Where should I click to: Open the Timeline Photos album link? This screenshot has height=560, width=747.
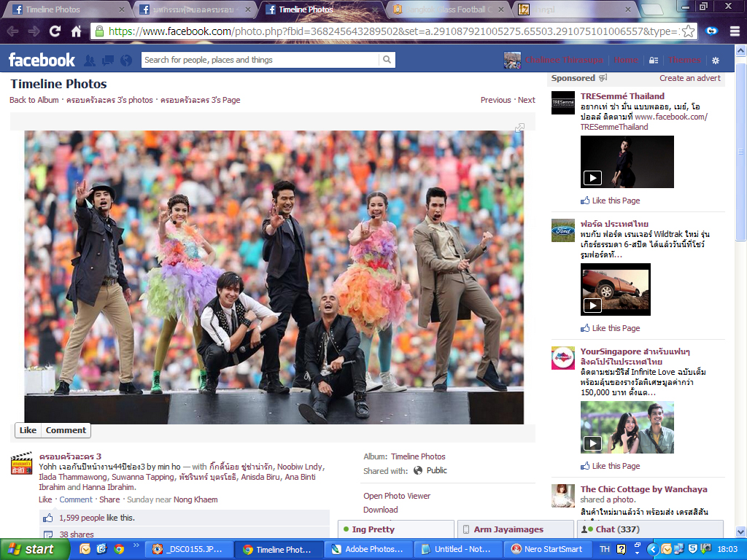point(418,456)
